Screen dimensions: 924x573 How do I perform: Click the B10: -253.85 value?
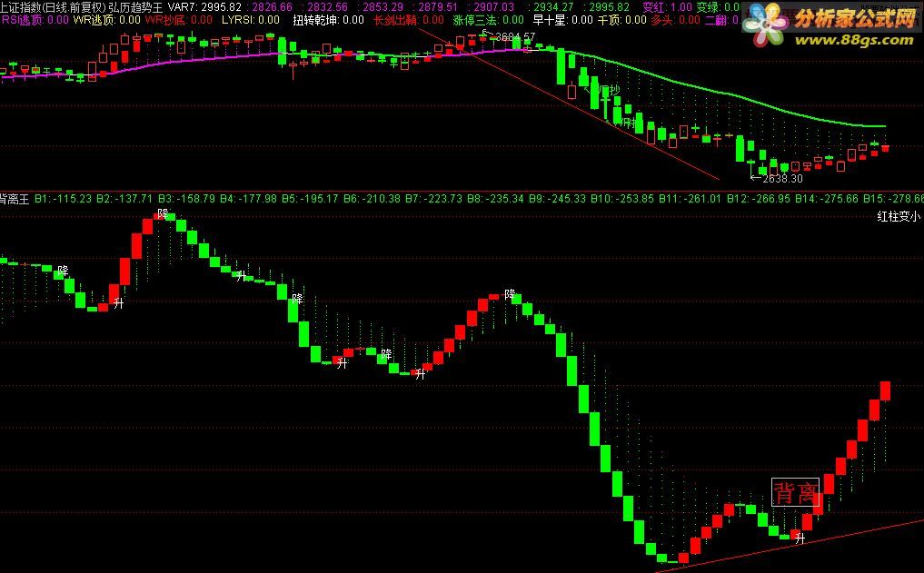click(622, 199)
